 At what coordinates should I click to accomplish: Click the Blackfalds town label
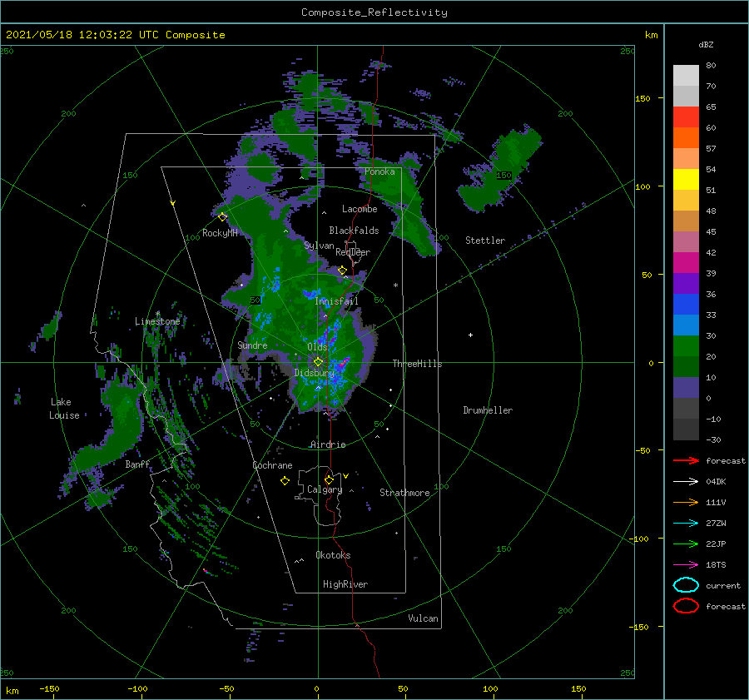(354, 231)
